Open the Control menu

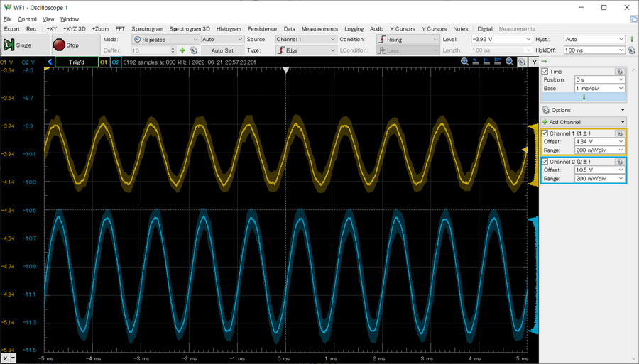pos(27,19)
